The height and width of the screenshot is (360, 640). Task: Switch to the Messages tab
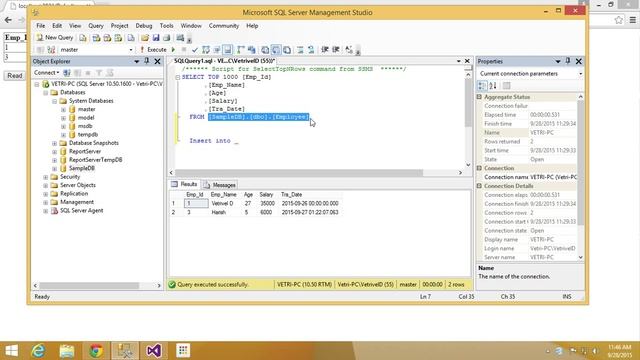[x=220, y=185]
